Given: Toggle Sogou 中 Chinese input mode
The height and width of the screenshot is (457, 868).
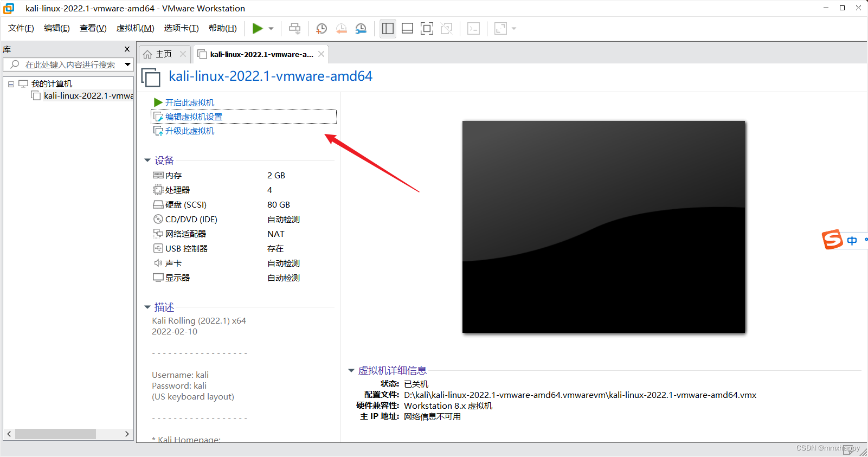Looking at the screenshot, I should pyautogui.click(x=852, y=241).
